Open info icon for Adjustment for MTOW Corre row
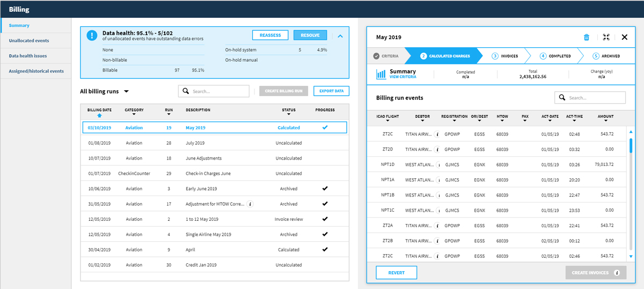This screenshot has width=644, height=289. (x=250, y=204)
